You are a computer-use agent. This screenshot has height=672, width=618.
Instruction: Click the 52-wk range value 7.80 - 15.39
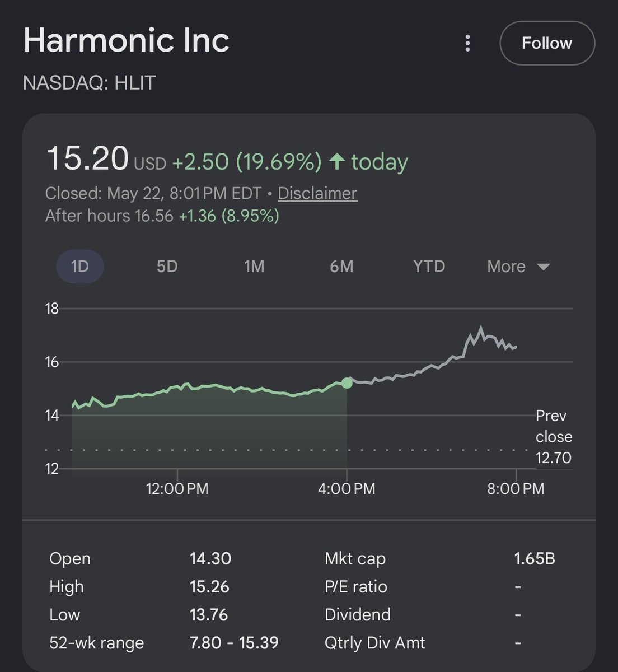(234, 643)
